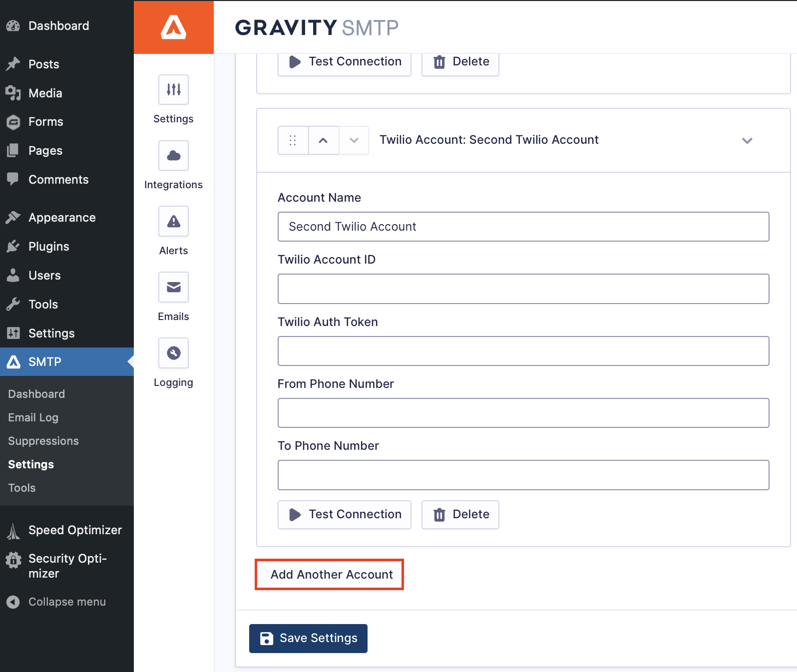
Task: Open the Settings sliders icon in plugin sidebar
Action: 173,90
